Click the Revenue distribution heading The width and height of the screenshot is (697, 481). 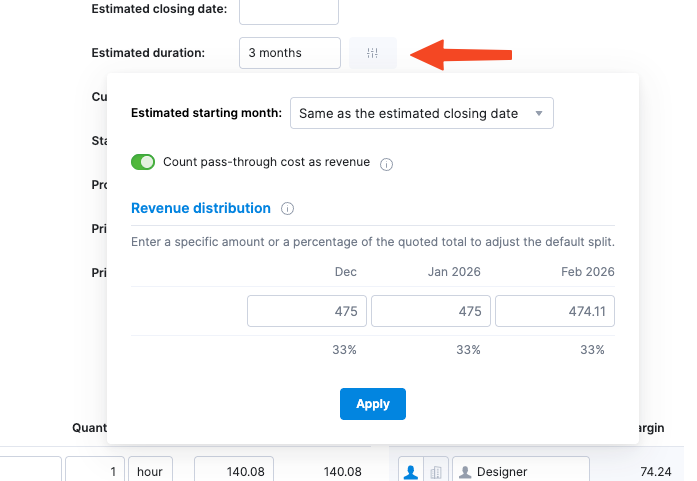click(x=201, y=208)
